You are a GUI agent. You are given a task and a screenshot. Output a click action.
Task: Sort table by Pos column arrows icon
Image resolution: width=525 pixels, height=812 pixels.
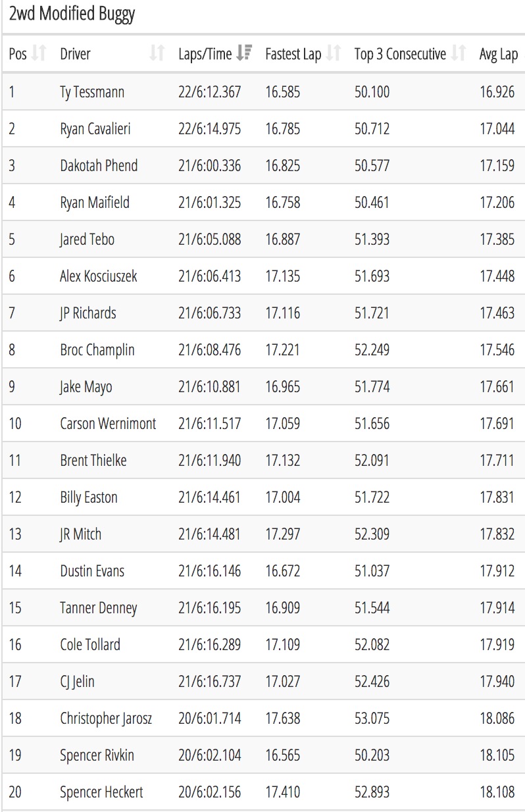(38, 54)
